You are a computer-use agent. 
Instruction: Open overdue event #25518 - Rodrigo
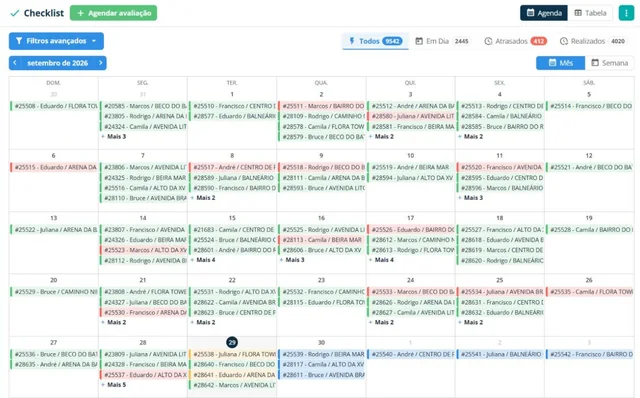pyautogui.click(x=321, y=167)
